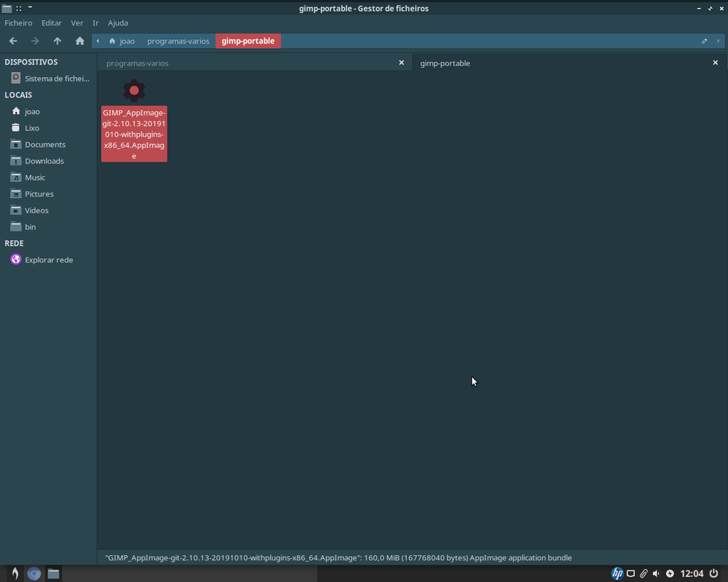This screenshot has height=582, width=728.
Task: Click the power button in the taskbar
Action: [x=714, y=574]
